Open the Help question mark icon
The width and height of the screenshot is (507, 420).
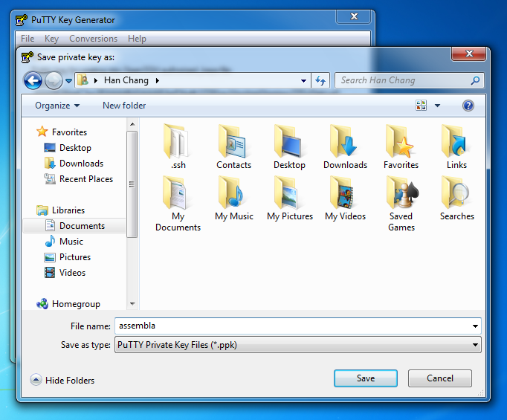pos(468,106)
